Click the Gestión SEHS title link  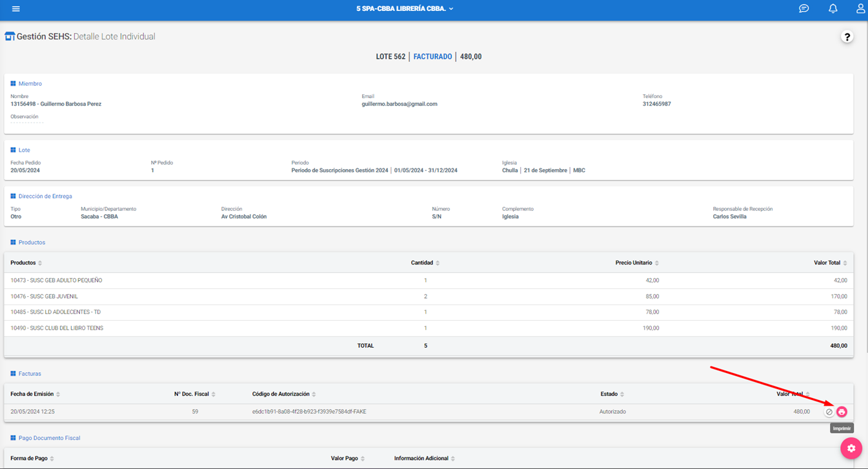tap(44, 37)
